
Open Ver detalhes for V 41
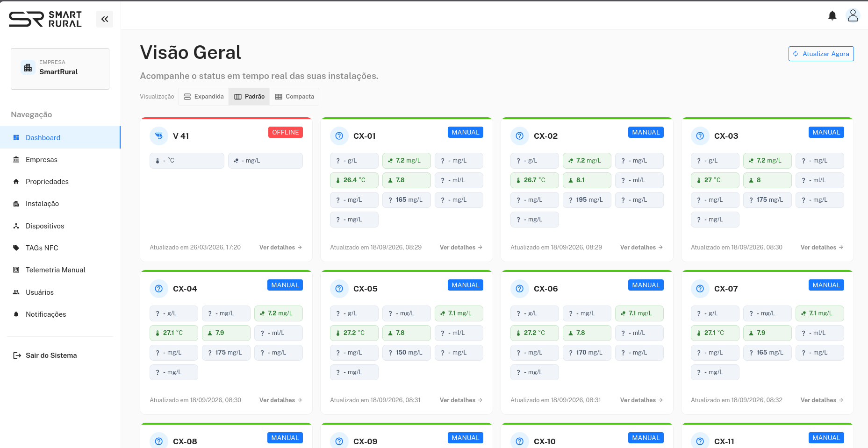click(281, 247)
